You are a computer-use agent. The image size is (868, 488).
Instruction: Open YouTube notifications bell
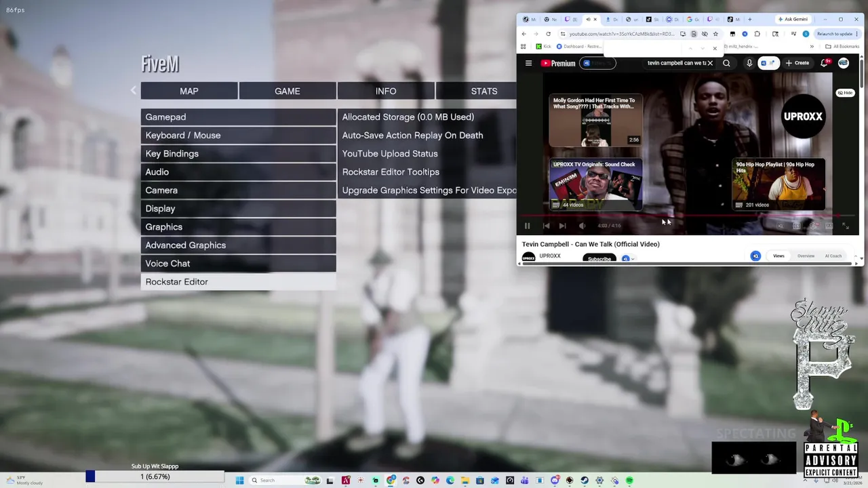pyautogui.click(x=825, y=63)
